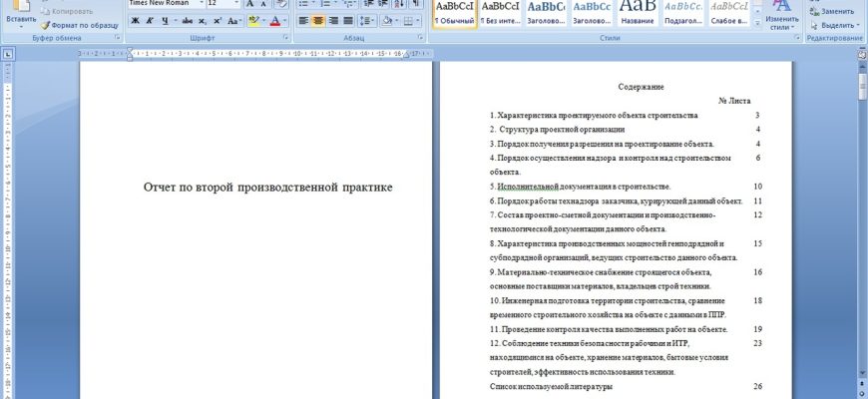Screen dimensions: 868x399
Task: Choose the red font color swatch
Action: [x=275, y=20]
